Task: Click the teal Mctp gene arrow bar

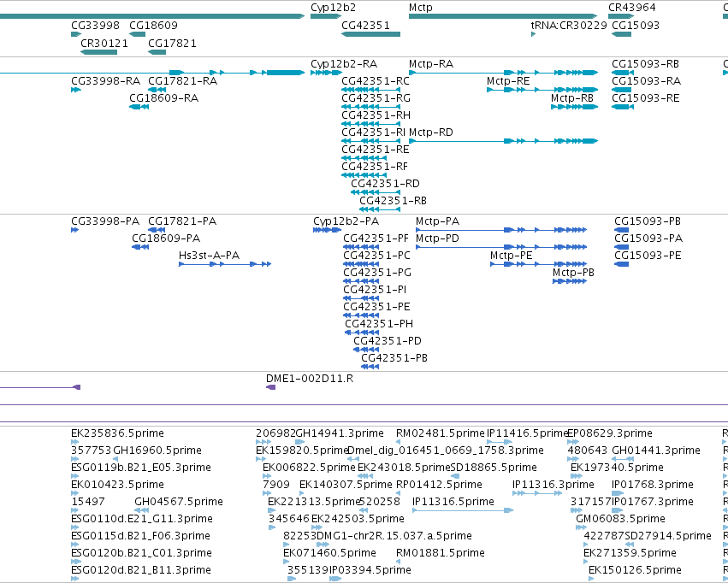Action: point(503,16)
